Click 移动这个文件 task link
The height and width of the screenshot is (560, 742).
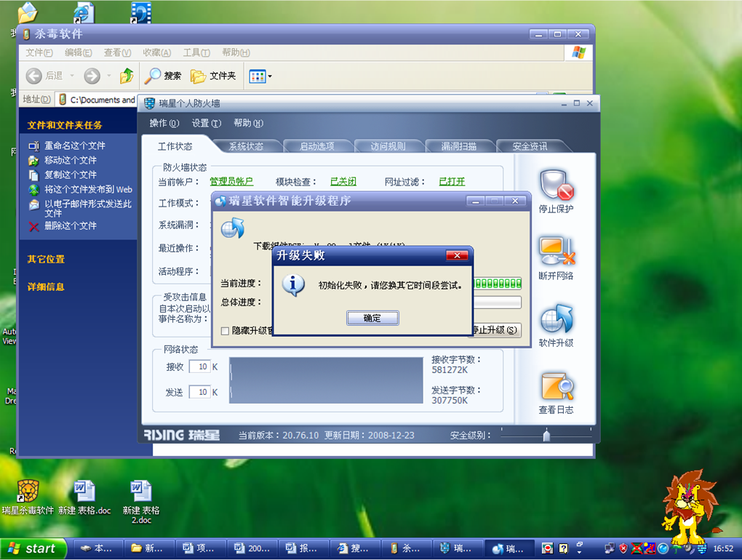coord(70,160)
